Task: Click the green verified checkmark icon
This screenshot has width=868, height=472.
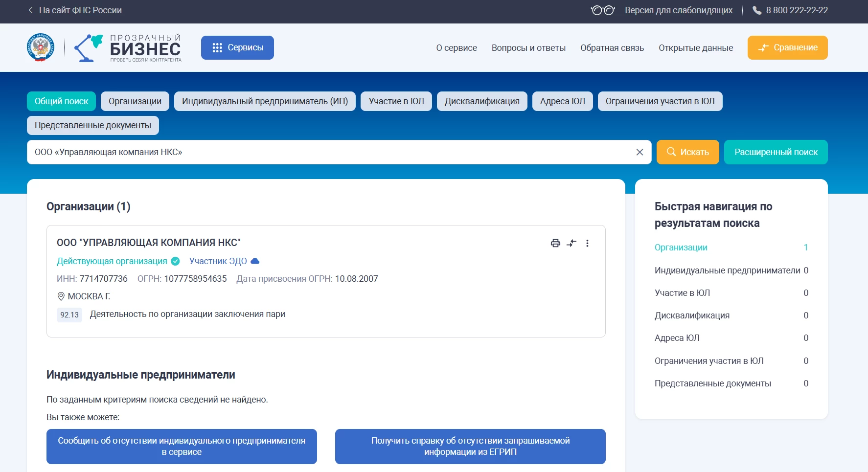Action: [x=175, y=261]
